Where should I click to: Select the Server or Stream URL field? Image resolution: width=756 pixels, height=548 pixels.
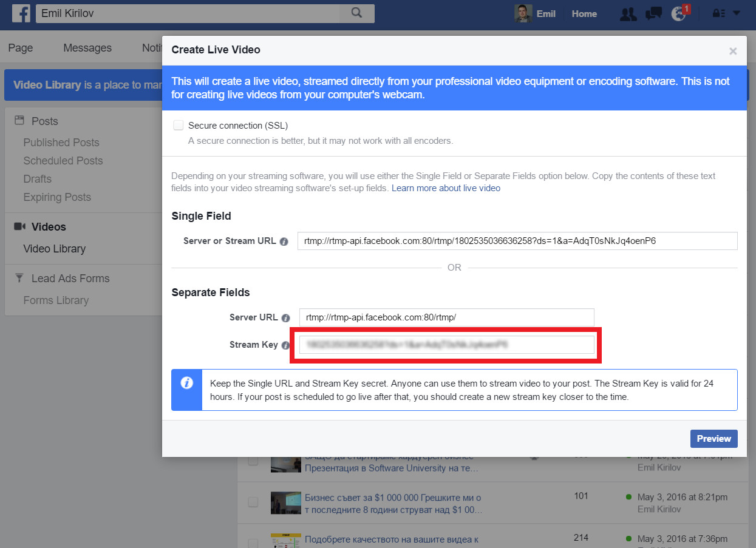(517, 241)
